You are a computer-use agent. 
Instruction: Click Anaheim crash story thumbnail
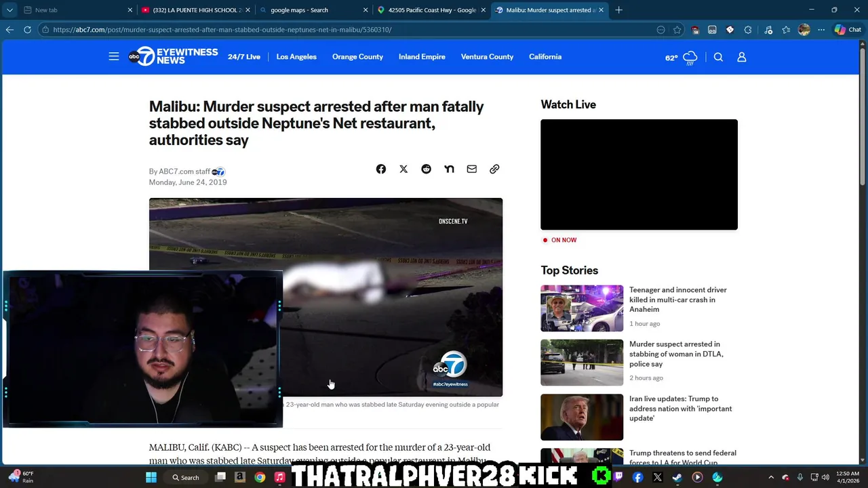(x=582, y=308)
